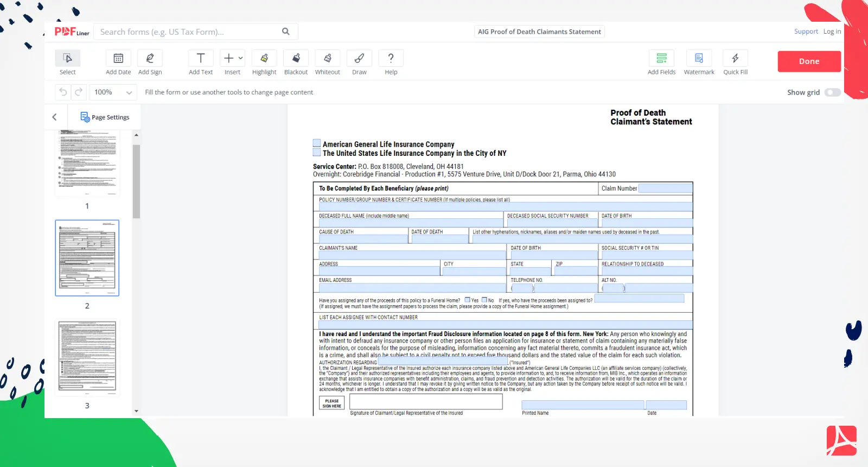Redo the last action
Image resolution: width=868 pixels, height=467 pixels.
pos(79,92)
